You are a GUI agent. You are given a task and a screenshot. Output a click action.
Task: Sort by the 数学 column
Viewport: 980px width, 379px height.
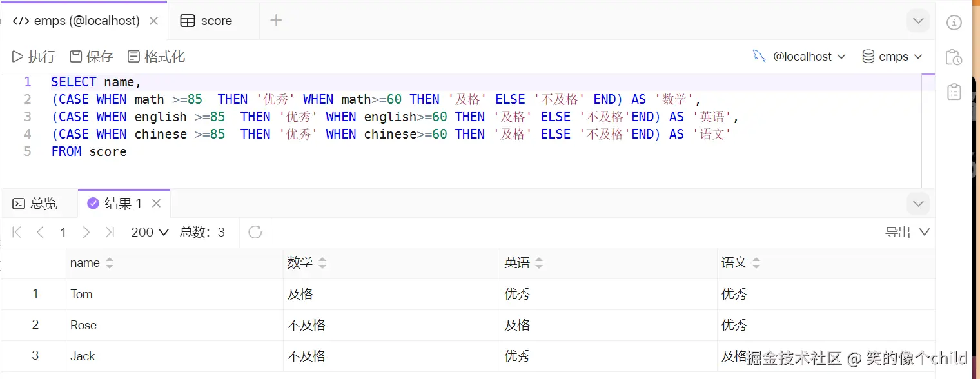322,263
